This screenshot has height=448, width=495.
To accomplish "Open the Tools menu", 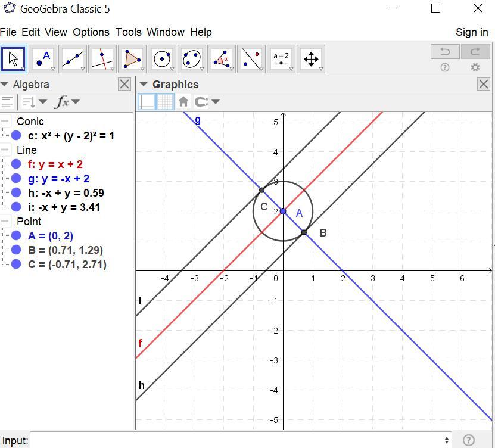I will point(128,32).
